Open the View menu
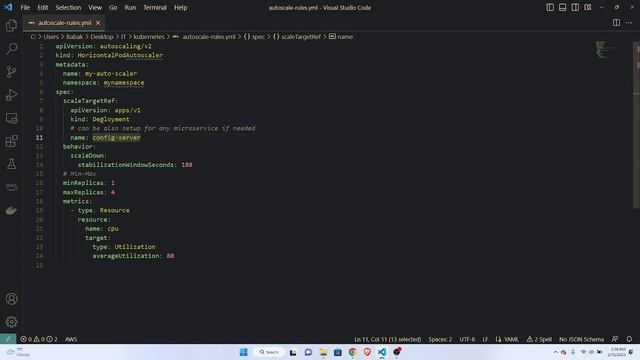 tap(95, 7)
